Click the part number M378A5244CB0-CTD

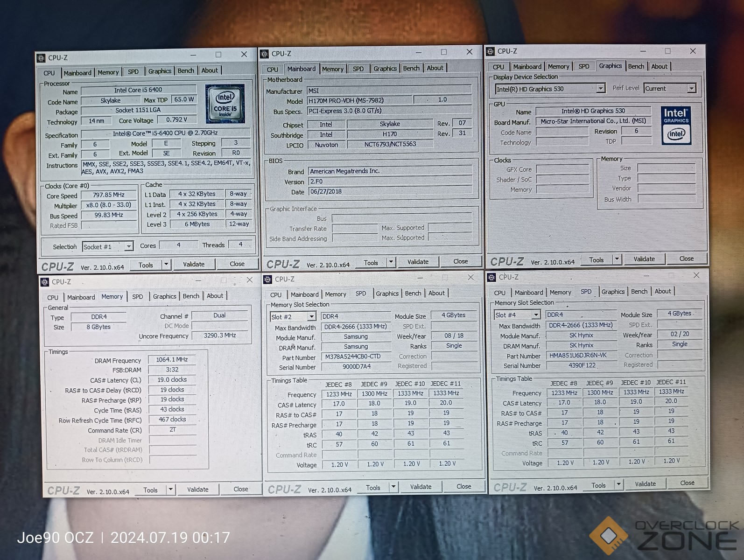(356, 357)
